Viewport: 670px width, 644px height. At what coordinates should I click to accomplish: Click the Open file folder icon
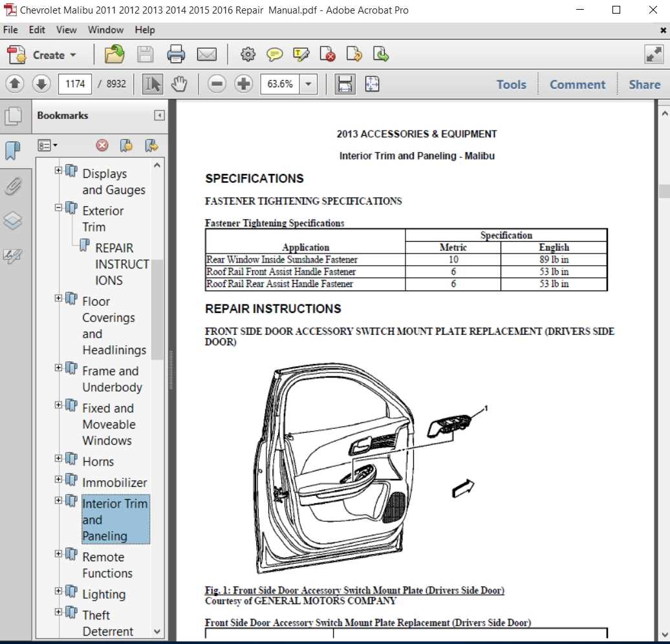point(114,54)
